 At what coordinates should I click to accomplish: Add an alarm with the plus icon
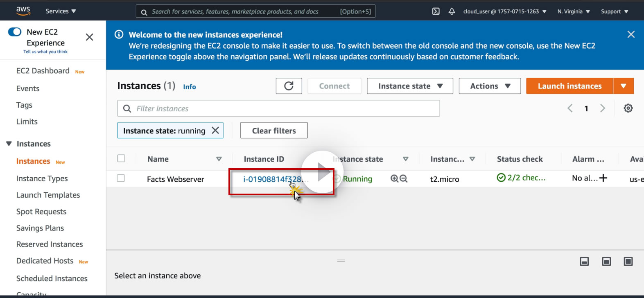click(603, 178)
